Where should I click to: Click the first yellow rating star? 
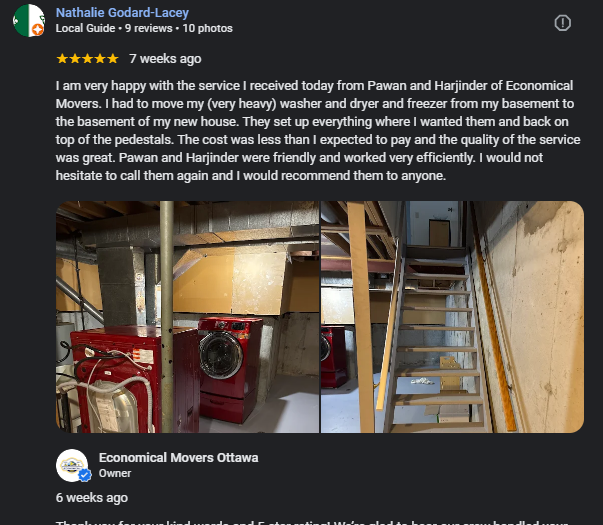(62, 59)
